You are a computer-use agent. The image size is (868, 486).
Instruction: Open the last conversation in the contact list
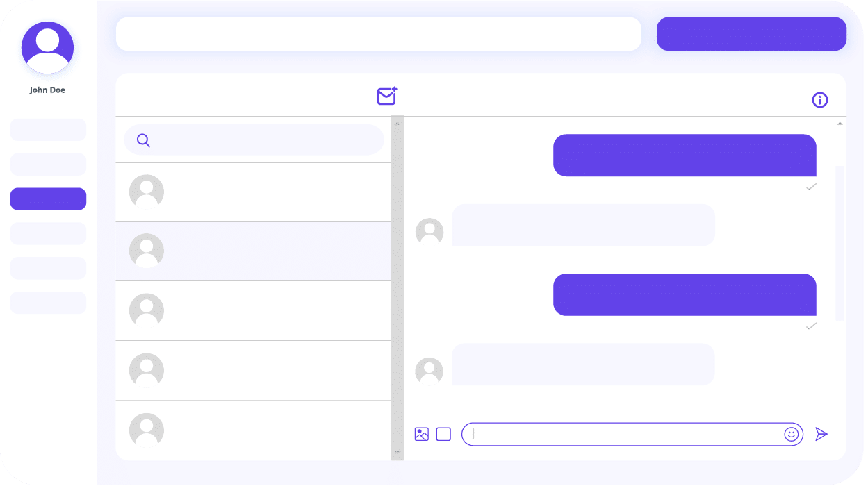coord(253,430)
